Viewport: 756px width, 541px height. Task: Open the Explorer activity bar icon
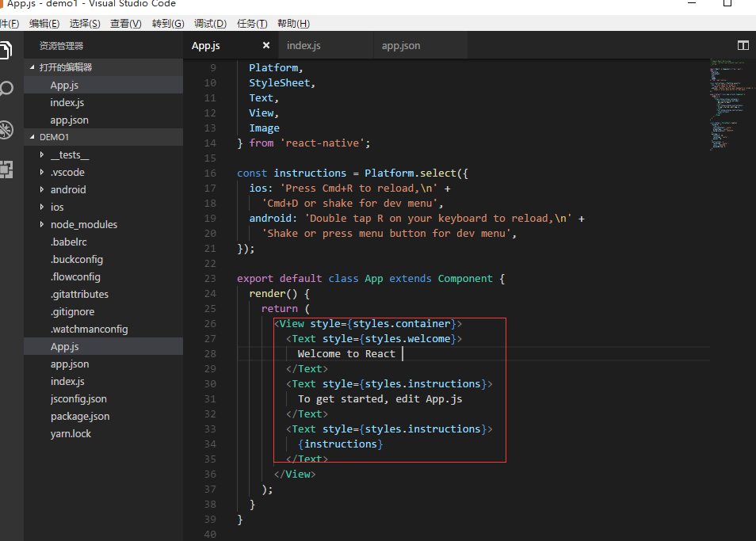6,50
